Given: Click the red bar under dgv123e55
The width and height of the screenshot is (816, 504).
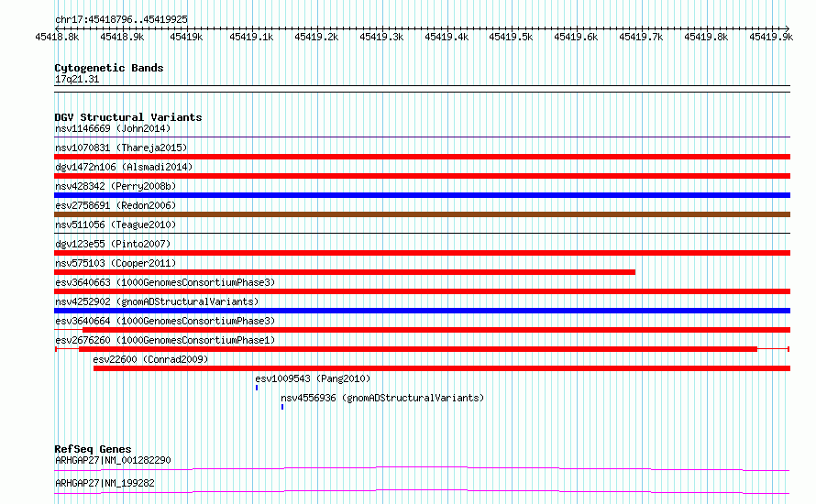Looking at the screenshot, I should pos(422,253).
